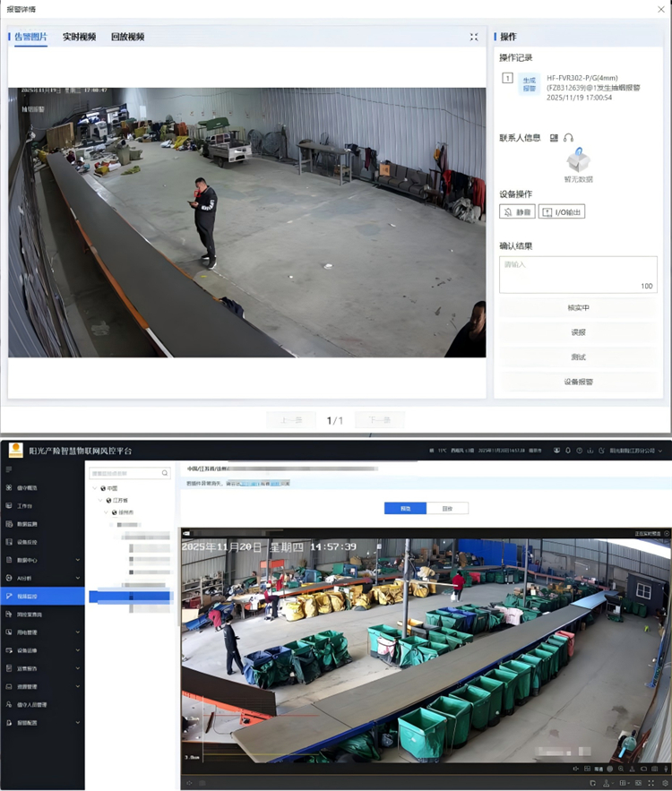Switch to the 实时视频 tab
This screenshot has width=672, height=791.
(79, 37)
